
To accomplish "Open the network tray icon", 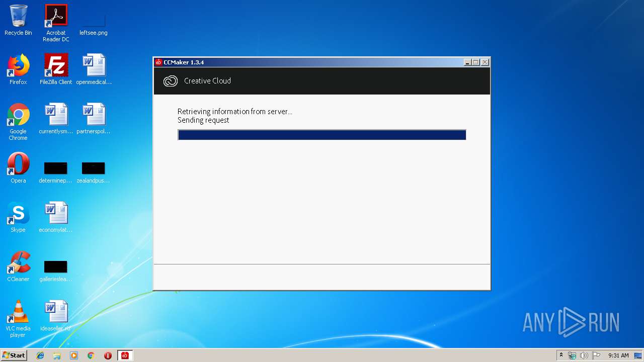I will coord(572,355).
